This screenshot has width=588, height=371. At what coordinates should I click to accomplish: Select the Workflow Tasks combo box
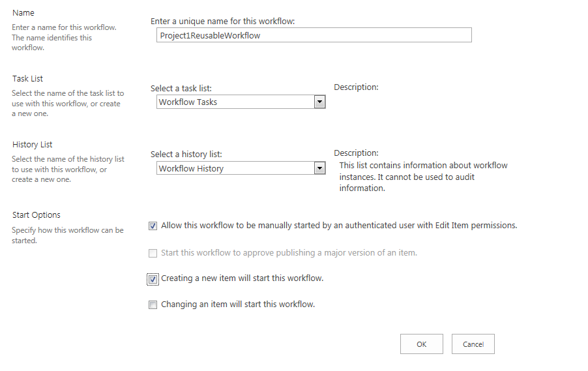click(241, 102)
